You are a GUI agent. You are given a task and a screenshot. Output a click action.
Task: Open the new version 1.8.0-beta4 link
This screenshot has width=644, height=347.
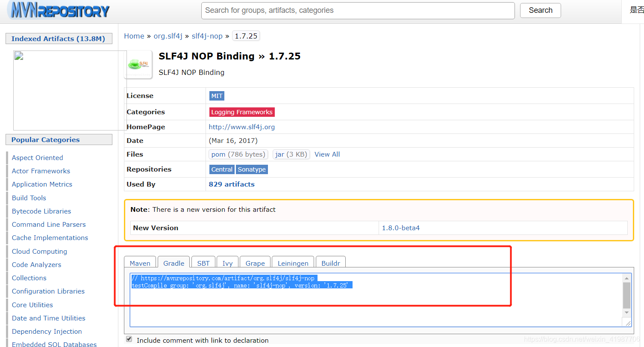click(401, 228)
